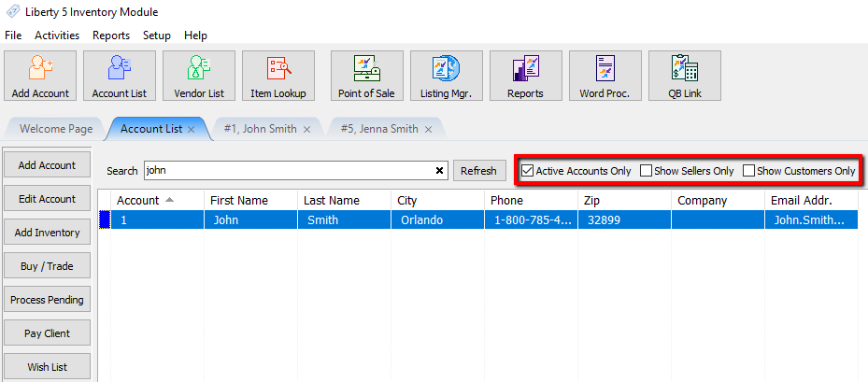Open the Vendor List toolbar icon
Screen dimensions: 868x382
199,76
